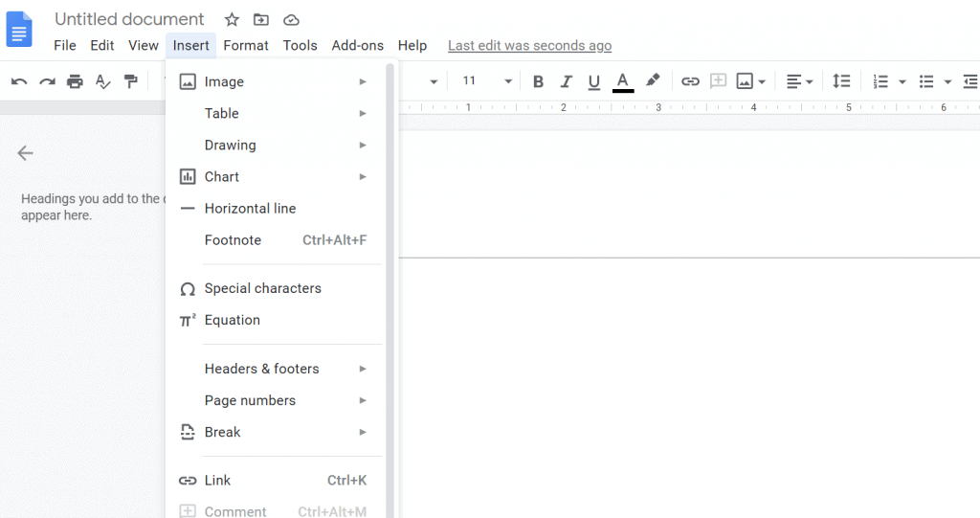This screenshot has height=518, width=980.
Task: Open the text alignment dropdown
Action: click(799, 81)
